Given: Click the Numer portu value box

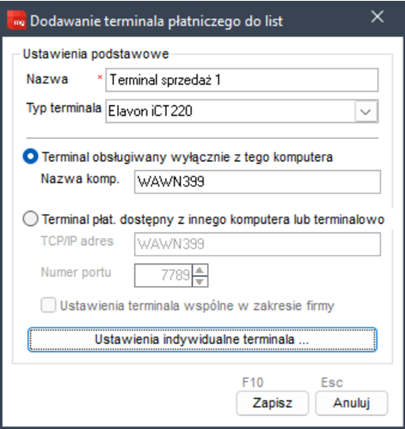Looking at the screenshot, I should click(x=163, y=275).
